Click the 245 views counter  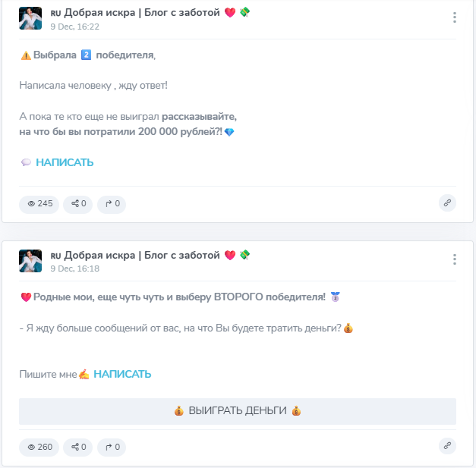click(39, 204)
